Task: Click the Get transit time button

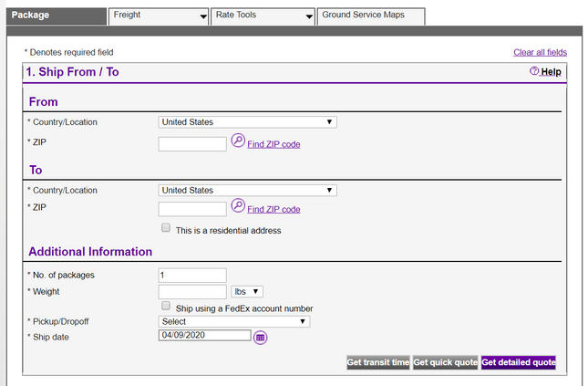Action: (378, 362)
